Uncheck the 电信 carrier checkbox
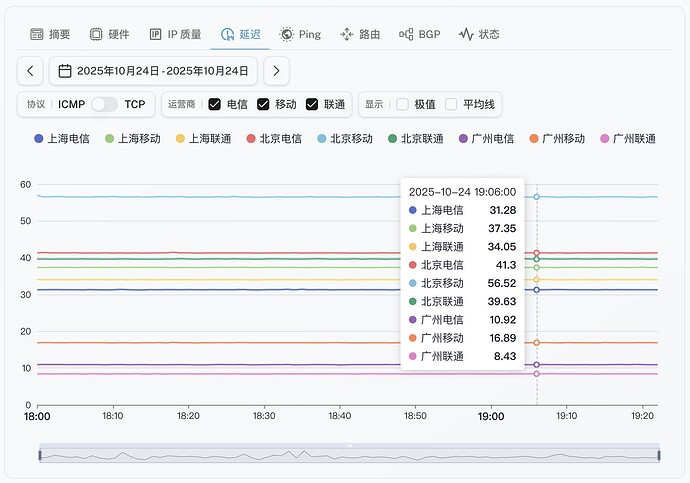The height and width of the screenshot is (483, 690). pyautogui.click(x=214, y=104)
